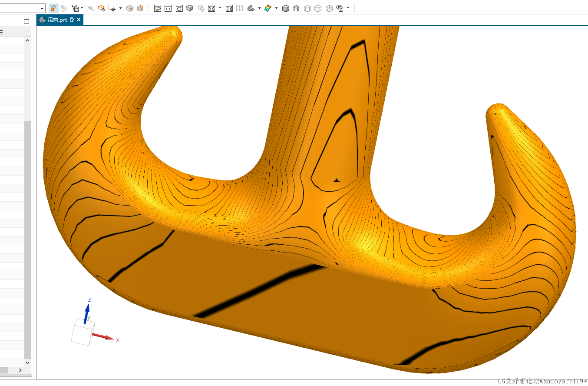Click the navigator scroll-up arrow

tap(28, 40)
